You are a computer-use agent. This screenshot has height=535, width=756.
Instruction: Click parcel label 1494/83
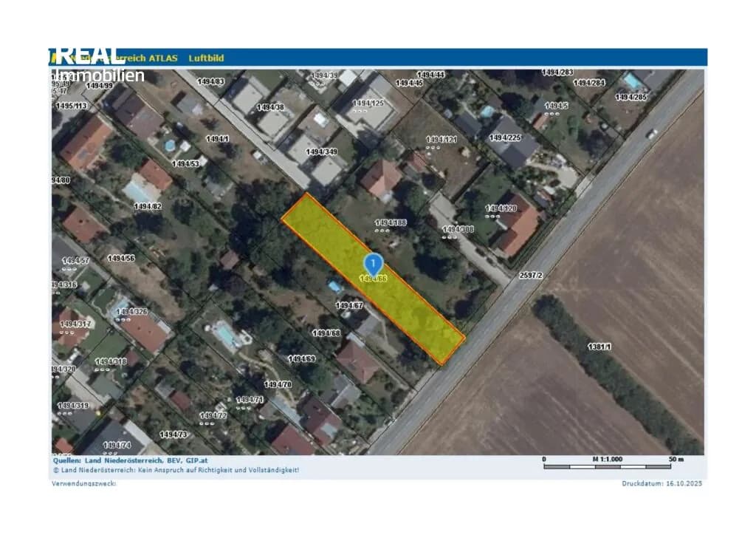tap(210, 81)
